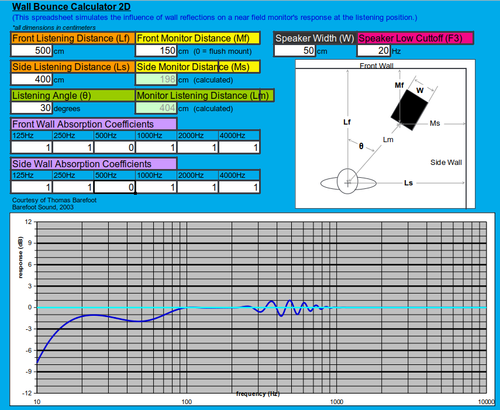The width and height of the screenshot is (500, 410).
Task: Click the Courtesy of Thomas Barefoot credit
Action: [x=54, y=200]
